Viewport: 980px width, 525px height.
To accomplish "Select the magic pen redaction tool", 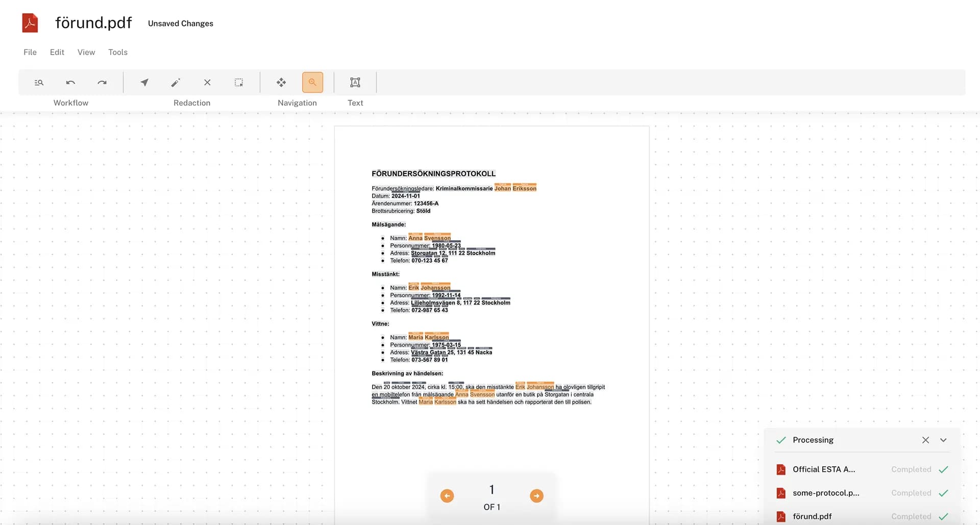I will [176, 83].
